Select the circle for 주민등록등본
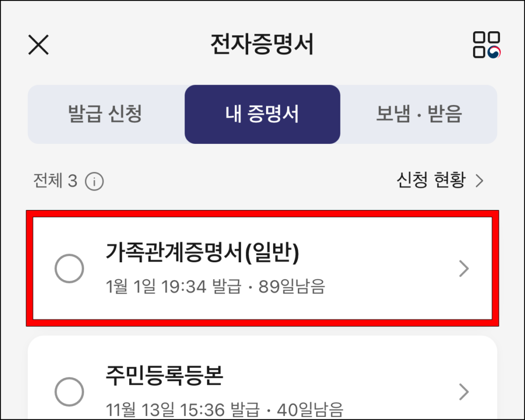The width and height of the screenshot is (525, 420). point(69,392)
